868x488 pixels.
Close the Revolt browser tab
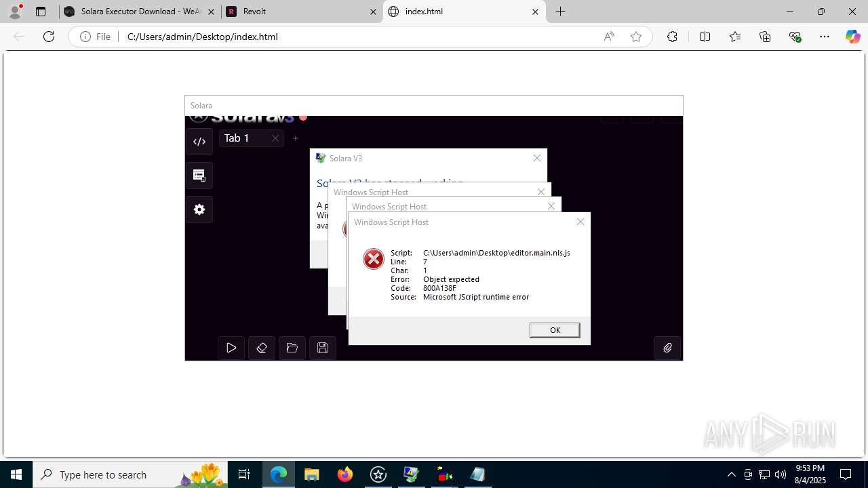click(x=373, y=12)
